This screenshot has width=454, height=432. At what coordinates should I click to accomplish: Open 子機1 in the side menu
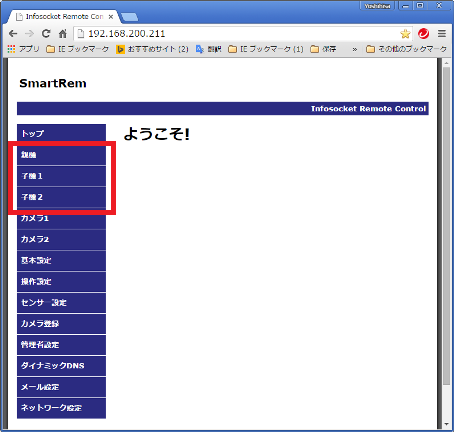(x=61, y=176)
